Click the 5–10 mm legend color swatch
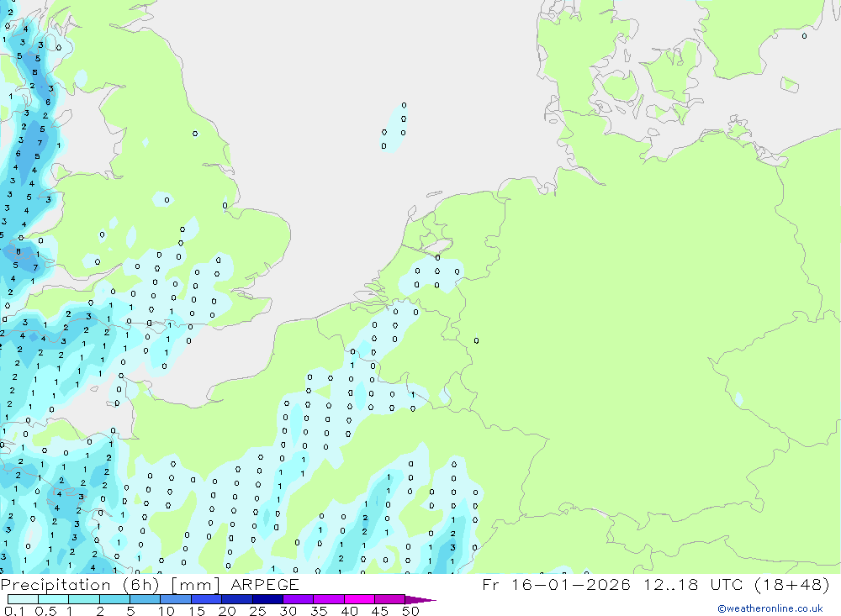The image size is (841, 616). click(x=145, y=599)
